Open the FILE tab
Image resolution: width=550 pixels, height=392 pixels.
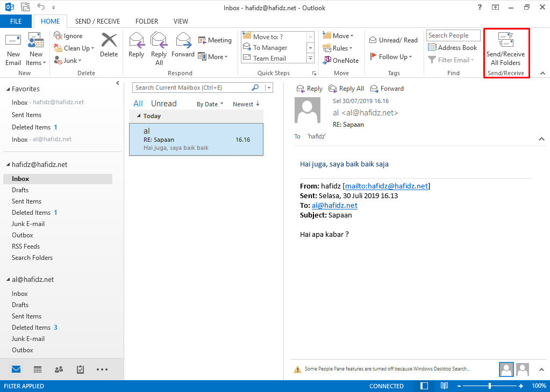tap(16, 21)
